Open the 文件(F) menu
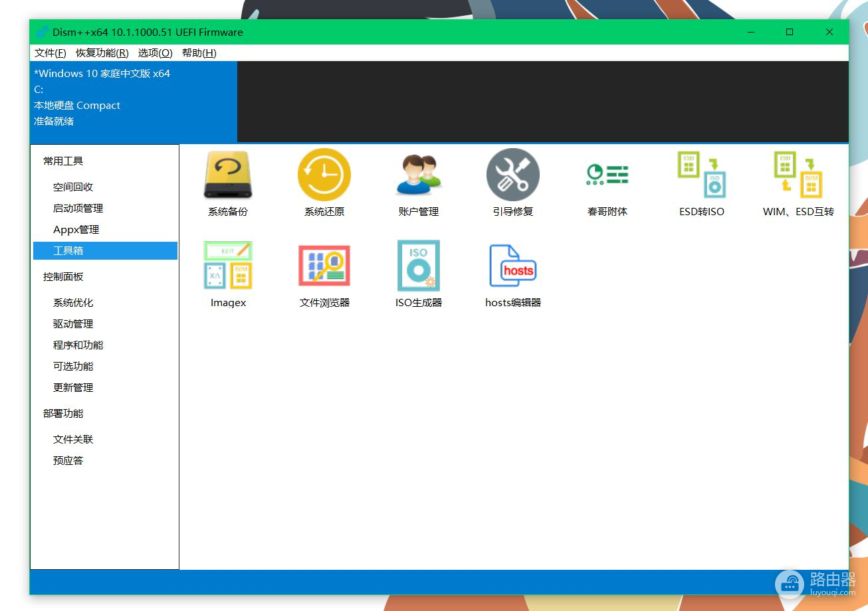This screenshot has height=611, width=868. (51, 53)
